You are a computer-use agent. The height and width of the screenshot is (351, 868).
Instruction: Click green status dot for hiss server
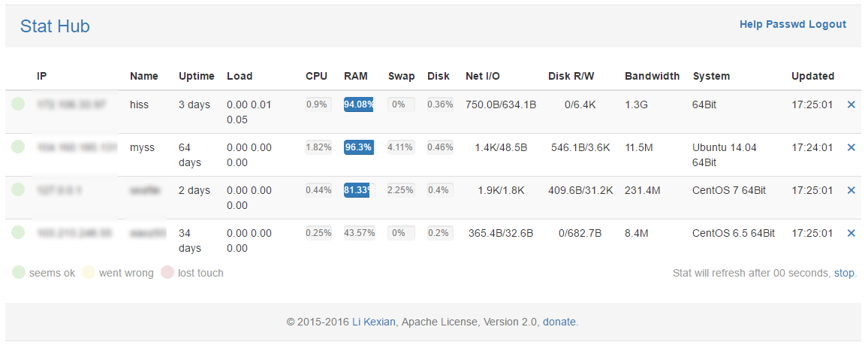tap(19, 104)
